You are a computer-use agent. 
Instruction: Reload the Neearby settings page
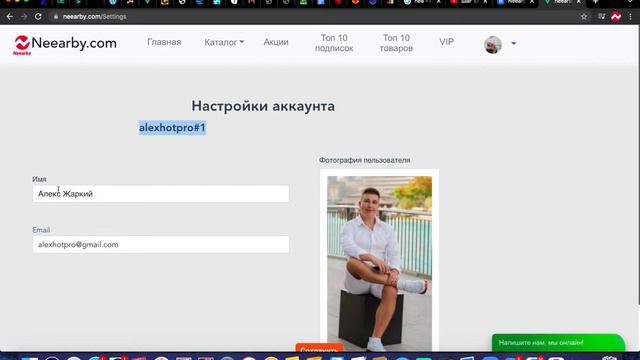38,17
